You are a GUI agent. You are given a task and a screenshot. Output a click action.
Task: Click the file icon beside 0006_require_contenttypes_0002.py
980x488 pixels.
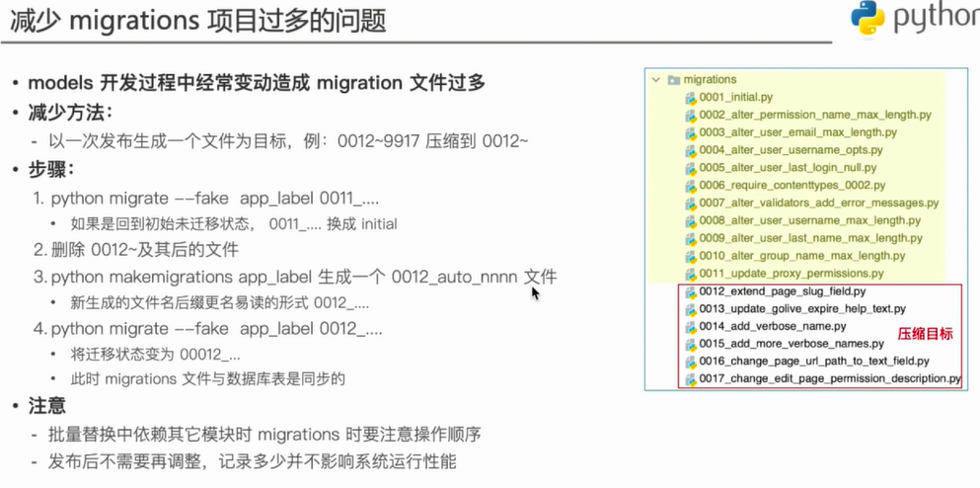click(x=691, y=185)
